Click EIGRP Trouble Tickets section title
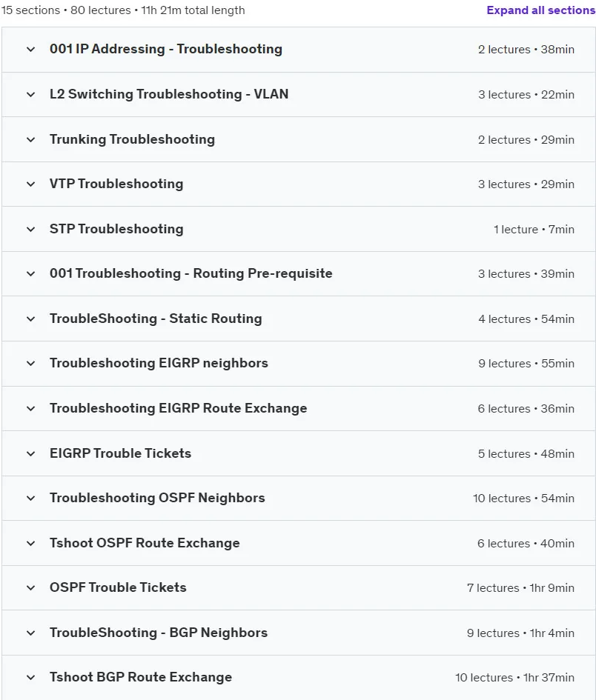Viewport: 596px width, 700px height. pyautogui.click(x=120, y=453)
